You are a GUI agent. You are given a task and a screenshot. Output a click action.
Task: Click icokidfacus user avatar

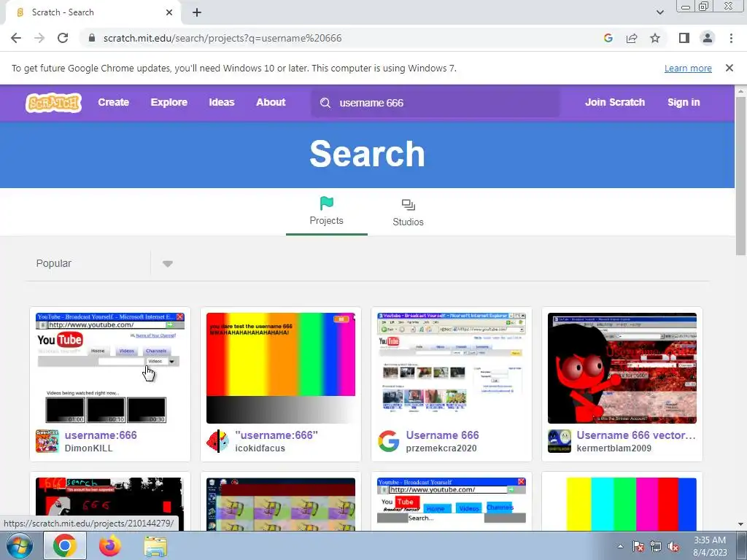(217, 441)
